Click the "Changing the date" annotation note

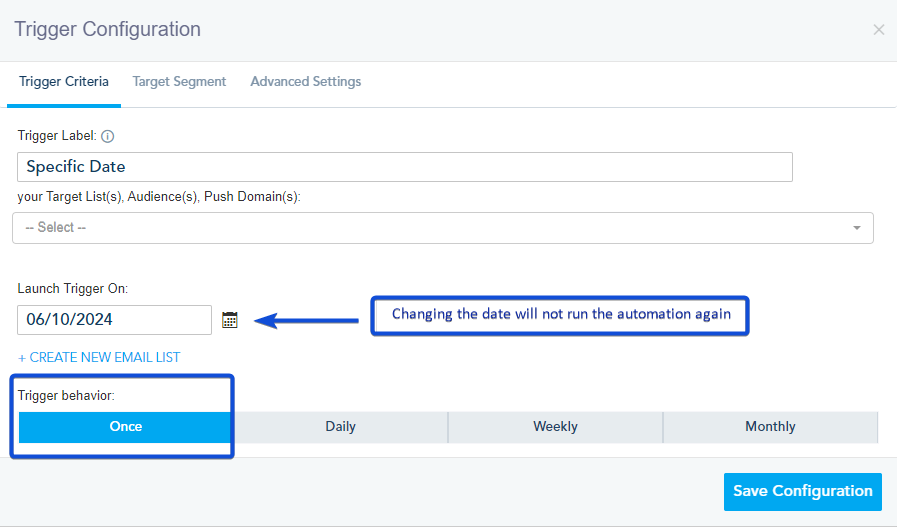tap(560, 315)
